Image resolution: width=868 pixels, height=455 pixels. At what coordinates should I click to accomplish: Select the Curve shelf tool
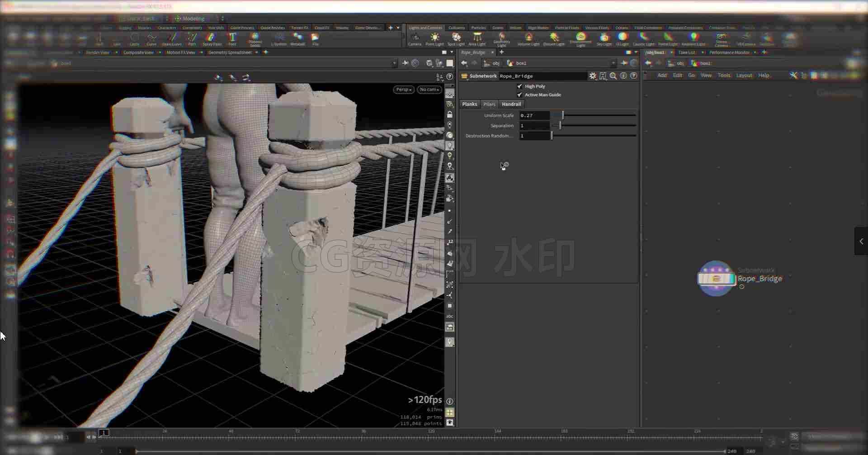tap(151, 39)
